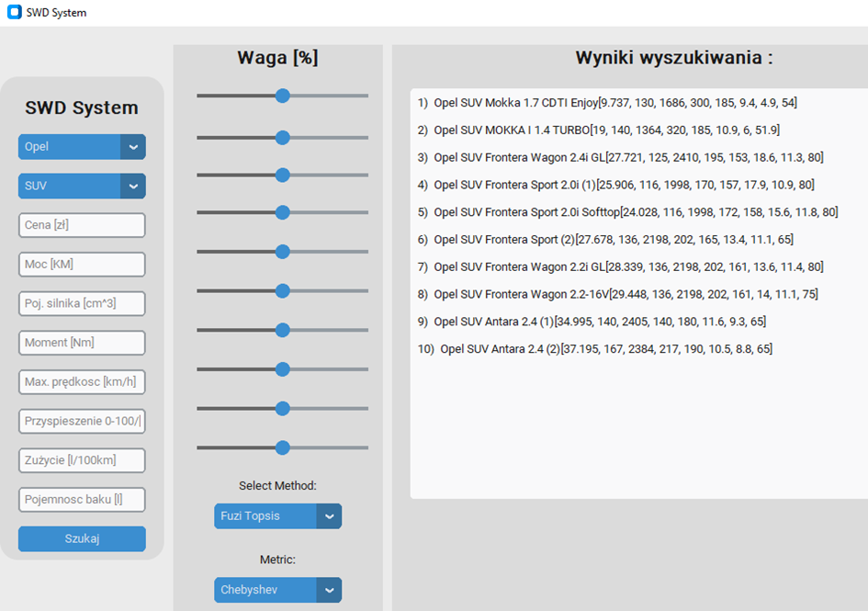This screenshot has width=868, height=611.
Task: Open the SUV body type dropdown
Action: click(81, 186)
